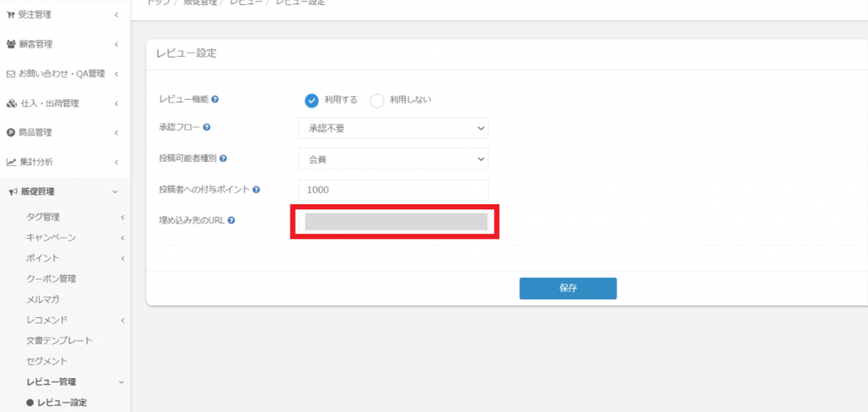Expand the タグ管理 submenu
This screenshot has height=412, width=868.
(122, 217)
